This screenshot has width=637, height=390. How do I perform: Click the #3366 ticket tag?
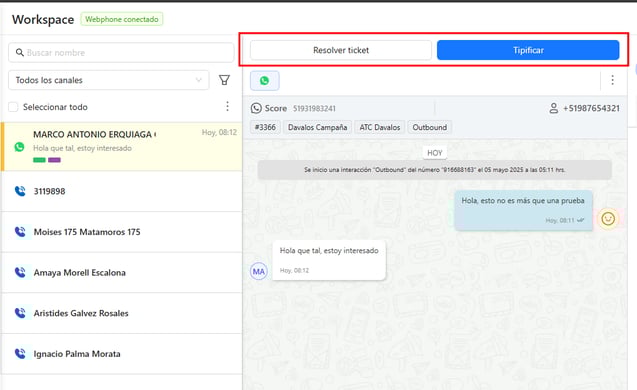tap(265, 127)
